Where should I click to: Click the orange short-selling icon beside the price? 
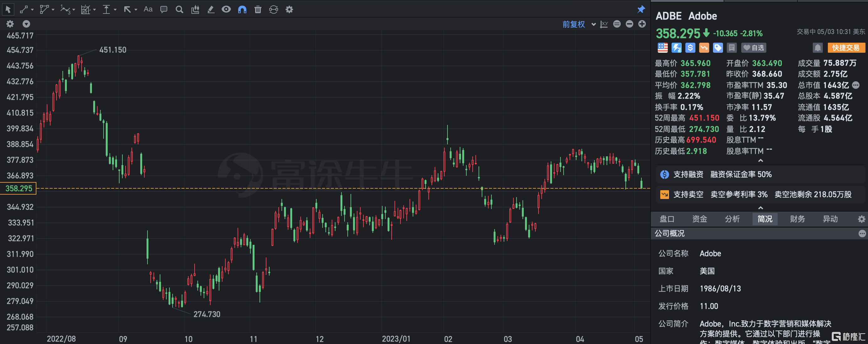coord(704,48)
